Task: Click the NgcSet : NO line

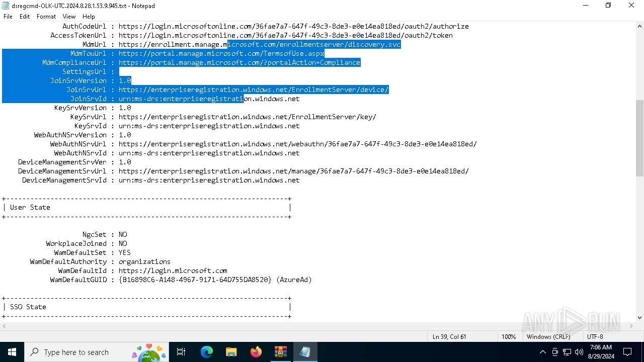Action: [105, 234]
